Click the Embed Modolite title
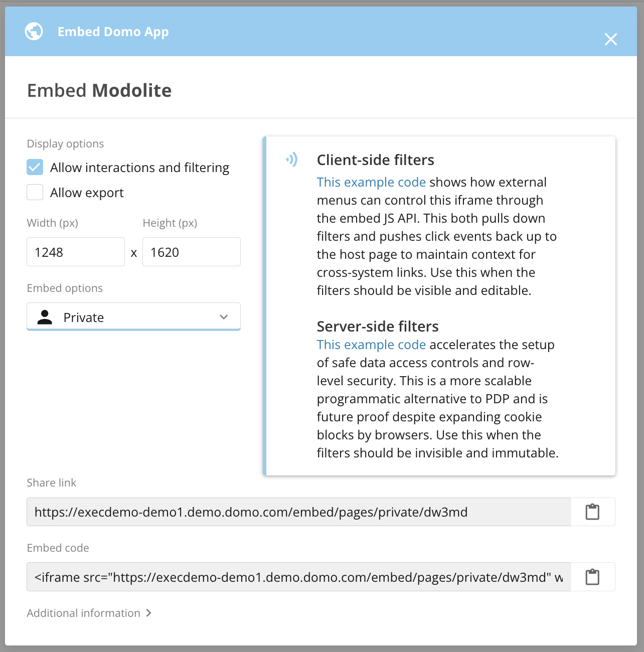The height and width of the screenshot is (652, 644). 99,90
